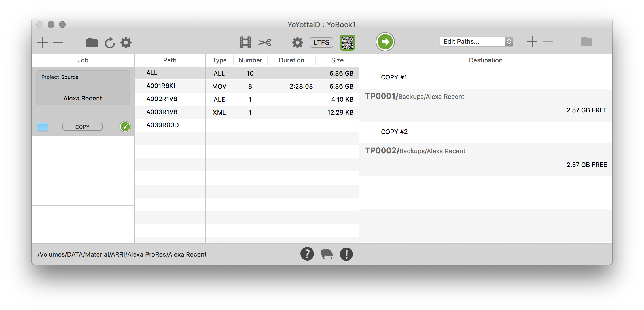Click the refresh arrow icon
Viewport: 644px width, 310px height.
point(110,43)
